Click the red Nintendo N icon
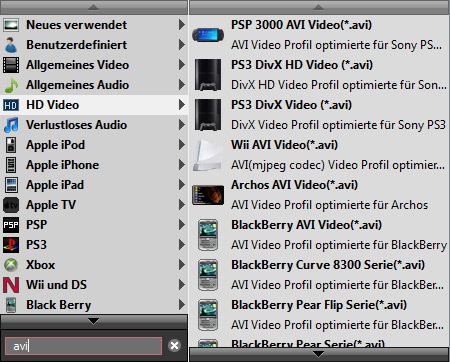The image size is (450, 362). [x=11, y=285]
